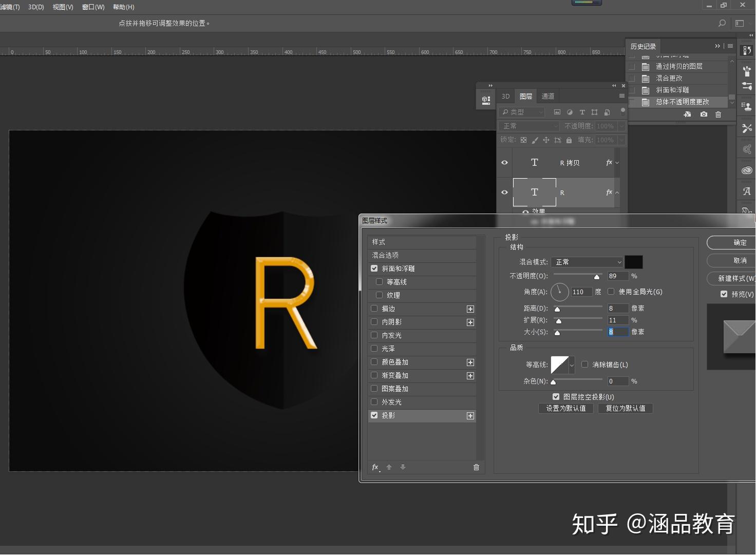Switch to the 通道 tab

click(547, 97)
